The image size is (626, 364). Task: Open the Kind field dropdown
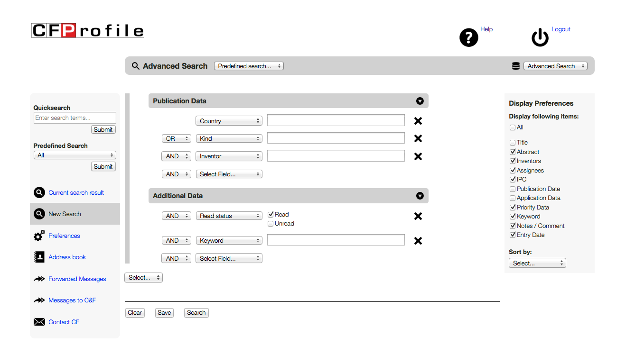click(x=229, y=138)
